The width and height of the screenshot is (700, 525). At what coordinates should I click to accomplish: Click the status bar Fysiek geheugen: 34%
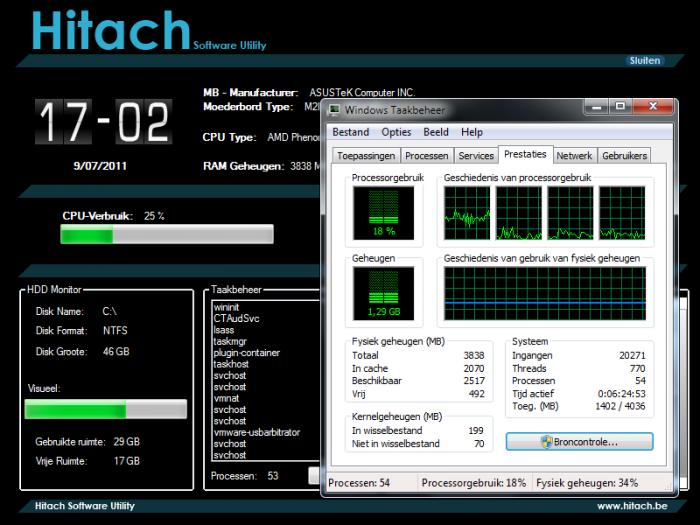tap(587, 483)
